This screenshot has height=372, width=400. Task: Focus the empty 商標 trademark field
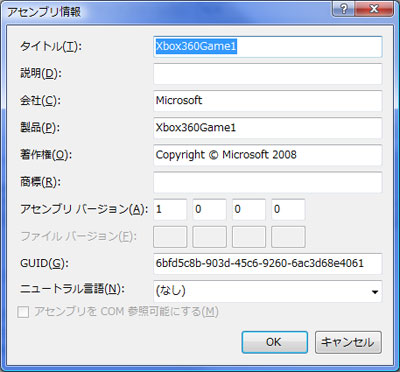click(268, 182)
